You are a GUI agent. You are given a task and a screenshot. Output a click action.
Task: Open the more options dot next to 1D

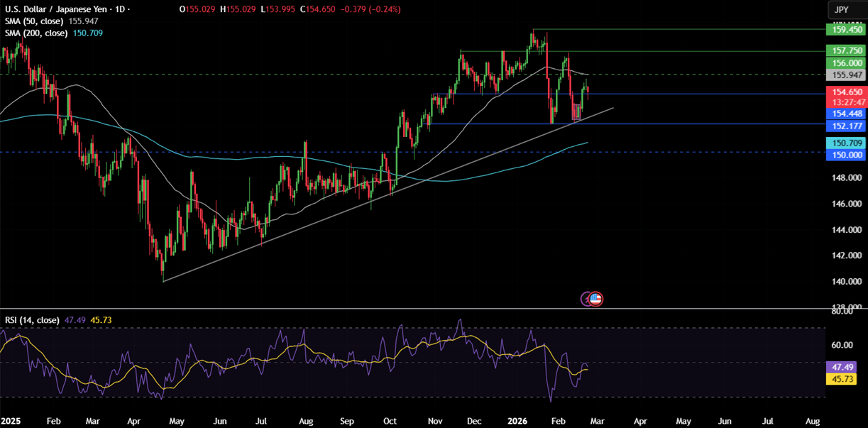click(128, 10)
